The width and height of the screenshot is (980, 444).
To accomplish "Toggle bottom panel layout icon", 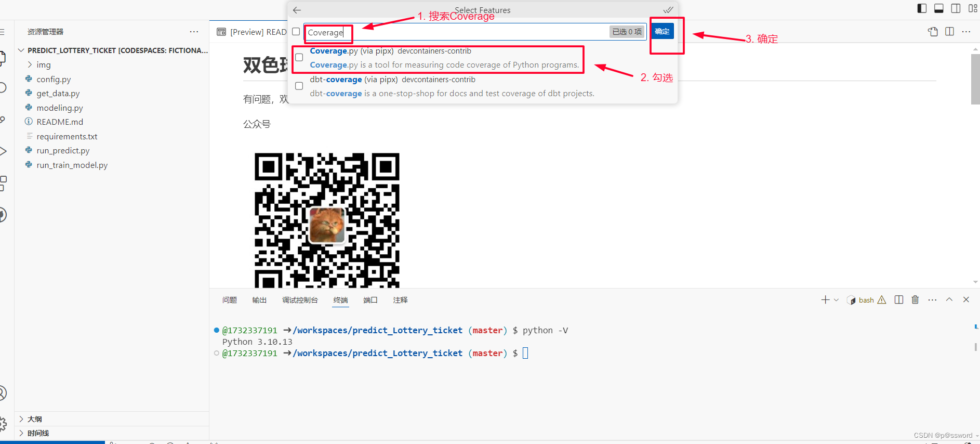I will (x=939, y=8).
